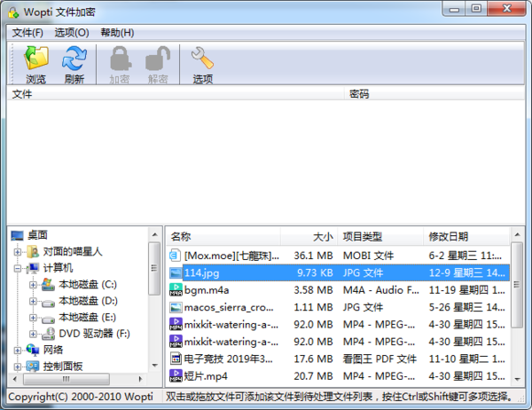Expand the 计算机 tree node
Image resolution: width=532 pixels, height=410 pixels.
coord(18,267)
